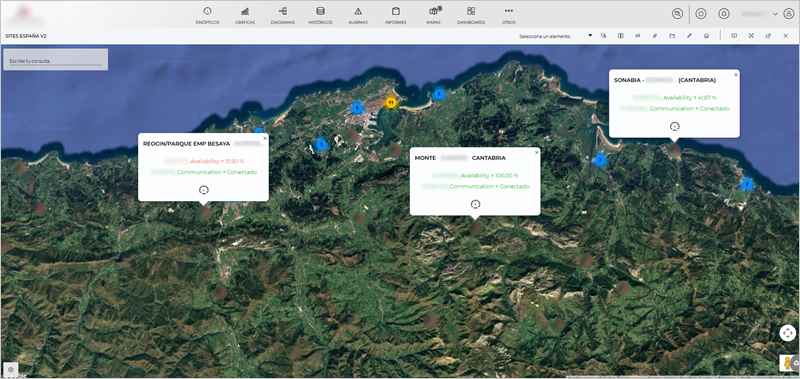Viewport: 800px width, 379px height.
Task: Click the 'Availability = 15,90 %' text
Action: [x=217, y=161]
